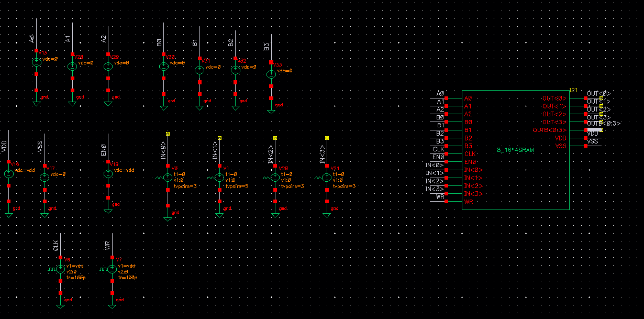
Task: Select the vertical B3 net label above V33
Action: coord(267,47)
